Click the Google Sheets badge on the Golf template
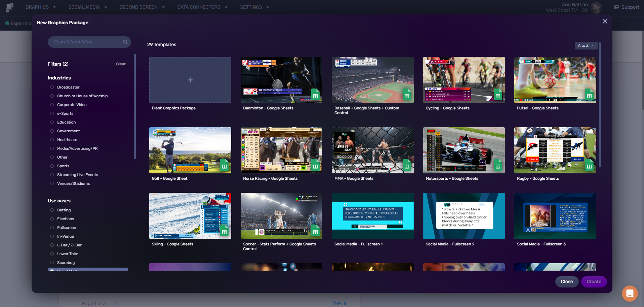 pyautogui.click(x=225, y=165)
